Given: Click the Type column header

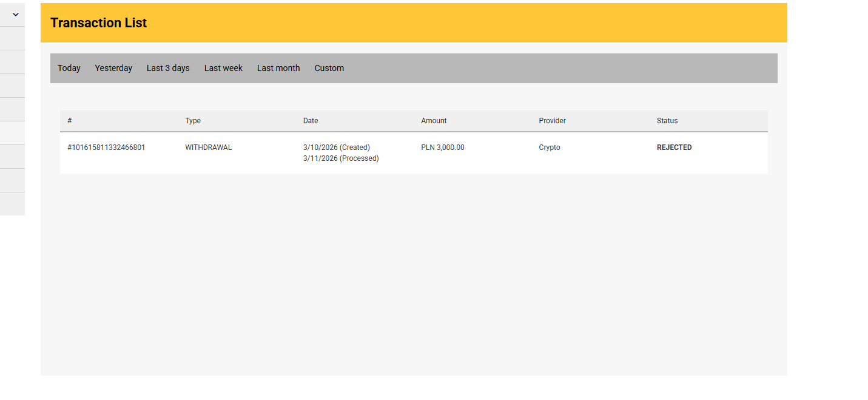Looking at the screenshot, I should tap(193, 121).
